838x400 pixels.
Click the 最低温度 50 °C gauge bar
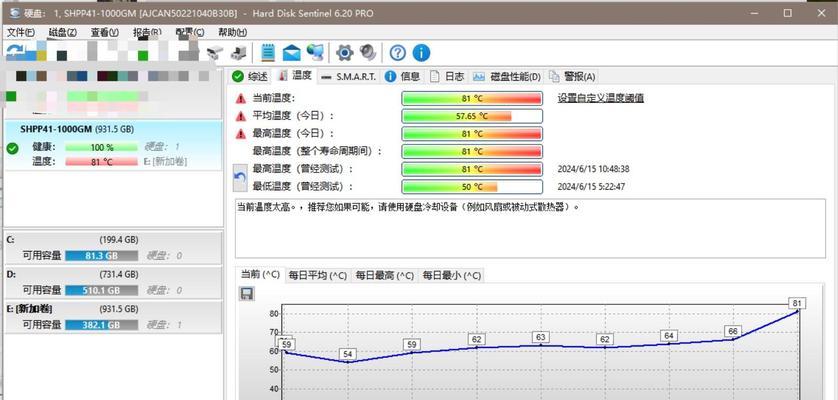click(472, 187)
